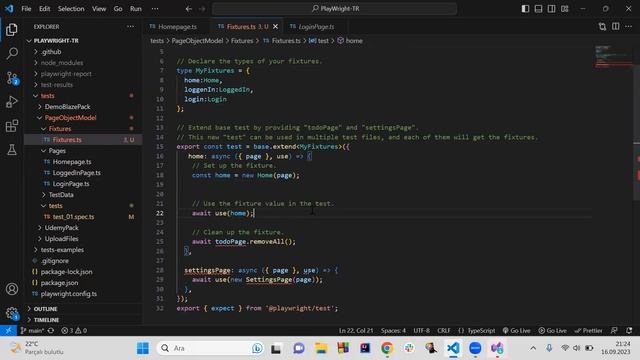
Task: Open editor more actions ellipsis
Action: [629, 27]
